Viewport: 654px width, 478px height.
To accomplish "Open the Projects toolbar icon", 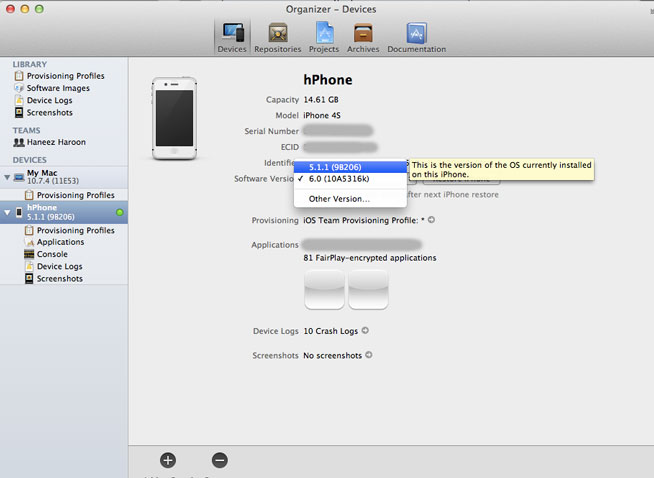I will [323, 36].
